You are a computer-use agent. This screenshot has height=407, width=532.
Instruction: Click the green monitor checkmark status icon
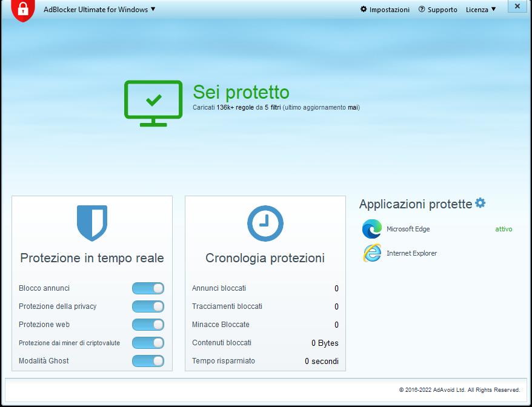pos(153,104)
